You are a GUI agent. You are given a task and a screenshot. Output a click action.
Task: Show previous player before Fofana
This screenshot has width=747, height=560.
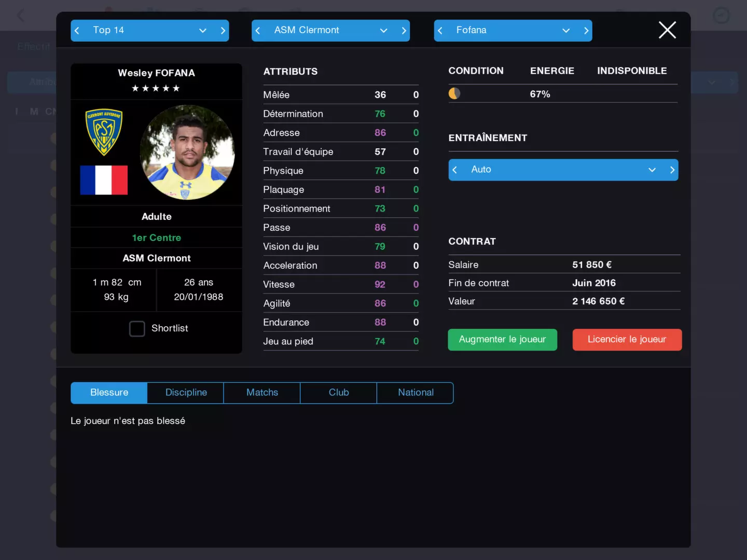point(440,31)
